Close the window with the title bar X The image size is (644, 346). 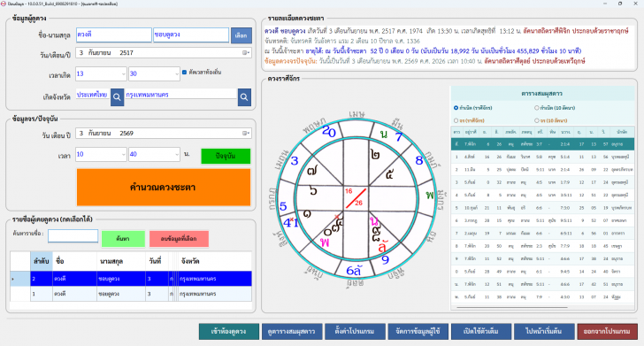pos(635,4)
